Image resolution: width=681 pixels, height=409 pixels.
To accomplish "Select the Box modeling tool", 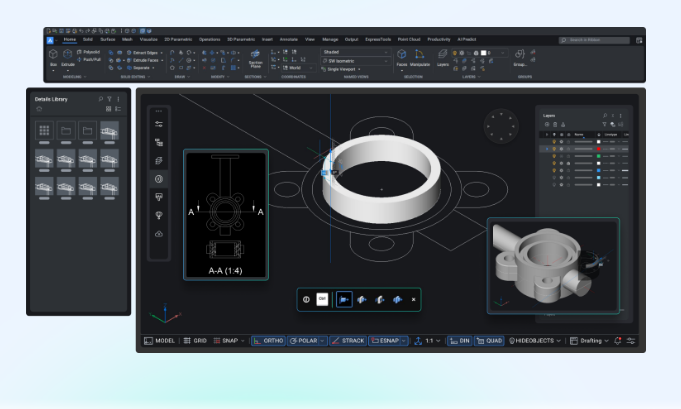I will coord(53,57).
